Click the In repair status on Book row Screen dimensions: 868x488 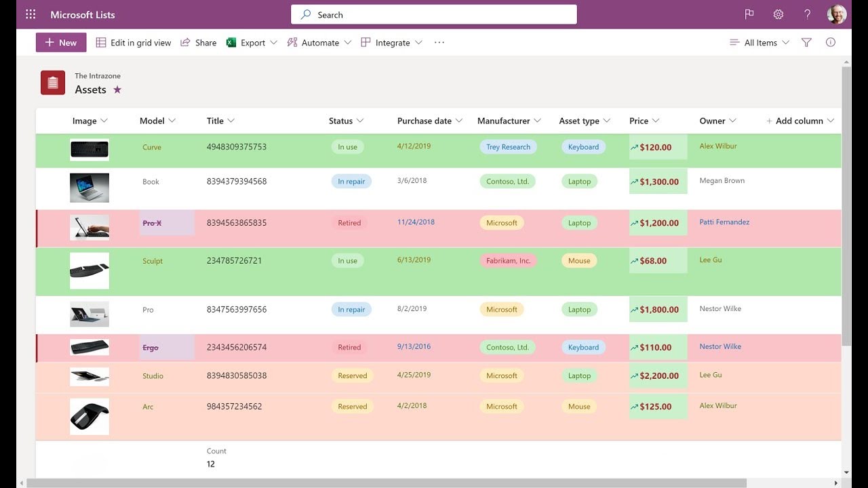(x=351, y=182)
